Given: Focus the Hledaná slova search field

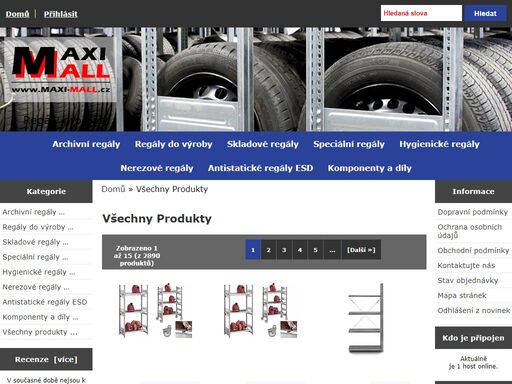Looking at the screenshot, I should pos(421,13).
